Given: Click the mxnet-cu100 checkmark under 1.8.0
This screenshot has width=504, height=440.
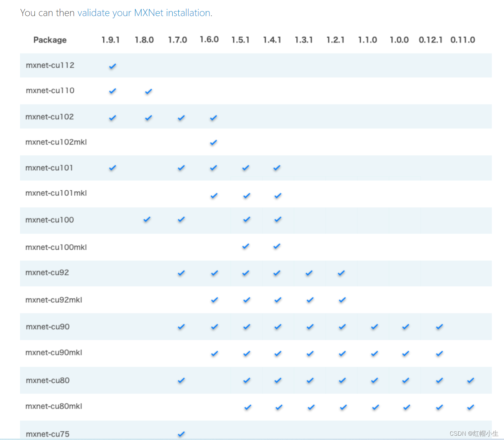Looking at the screenshot, I should (147, 219).
